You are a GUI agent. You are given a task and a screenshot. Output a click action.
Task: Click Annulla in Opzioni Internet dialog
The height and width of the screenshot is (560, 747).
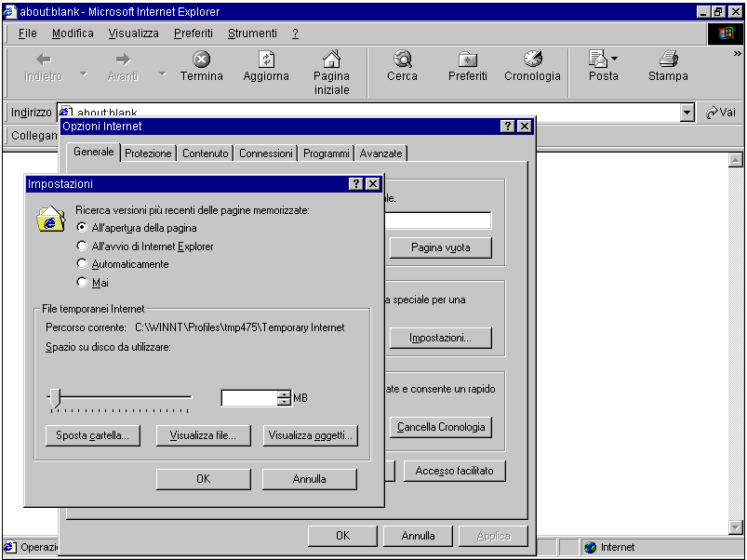(x=418, y=536)
